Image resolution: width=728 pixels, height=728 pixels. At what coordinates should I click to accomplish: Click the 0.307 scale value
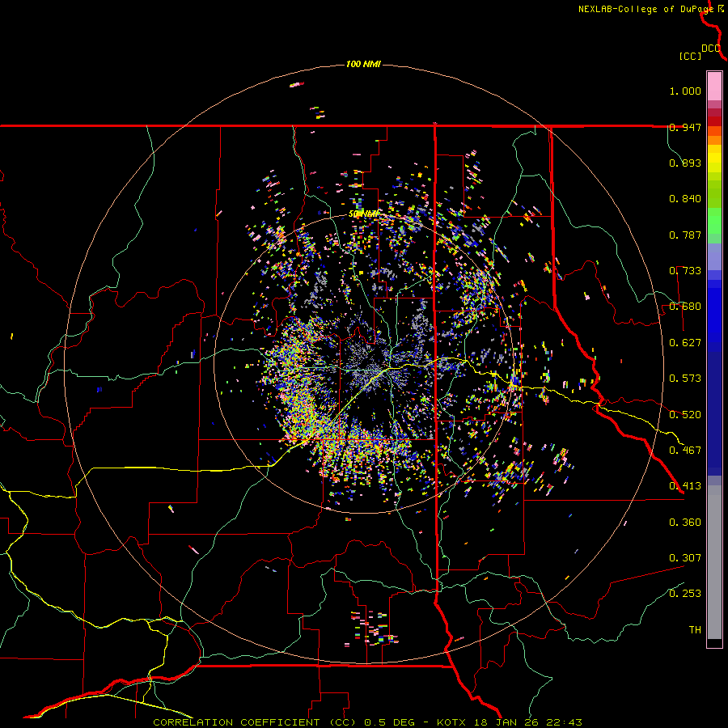pos(685,558)
